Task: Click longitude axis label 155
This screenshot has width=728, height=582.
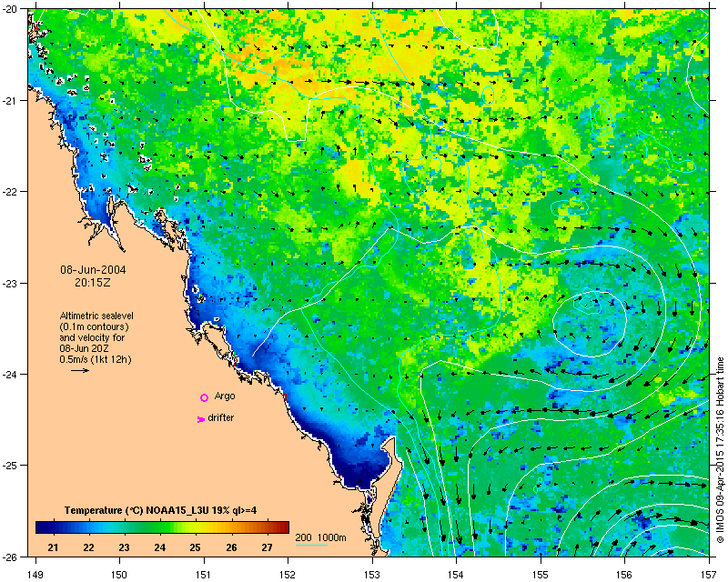Action: coord(541,575)
